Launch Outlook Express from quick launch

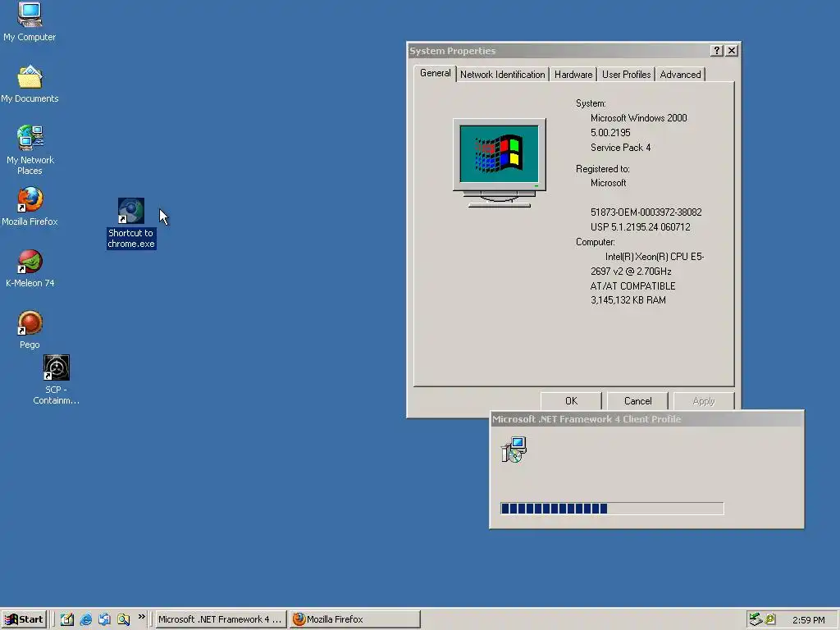(104, 619)
